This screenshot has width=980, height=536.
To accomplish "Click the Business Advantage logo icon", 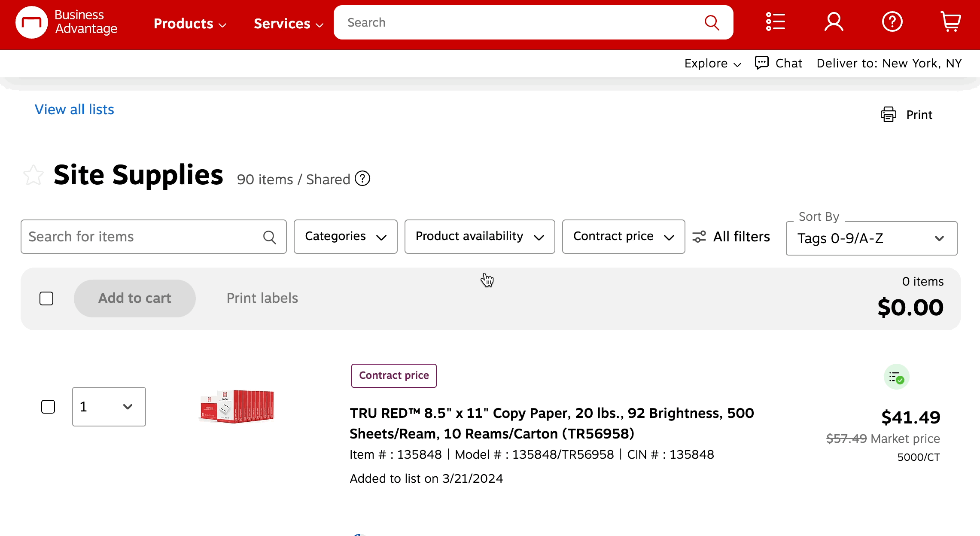I will [x=32, y=22].
